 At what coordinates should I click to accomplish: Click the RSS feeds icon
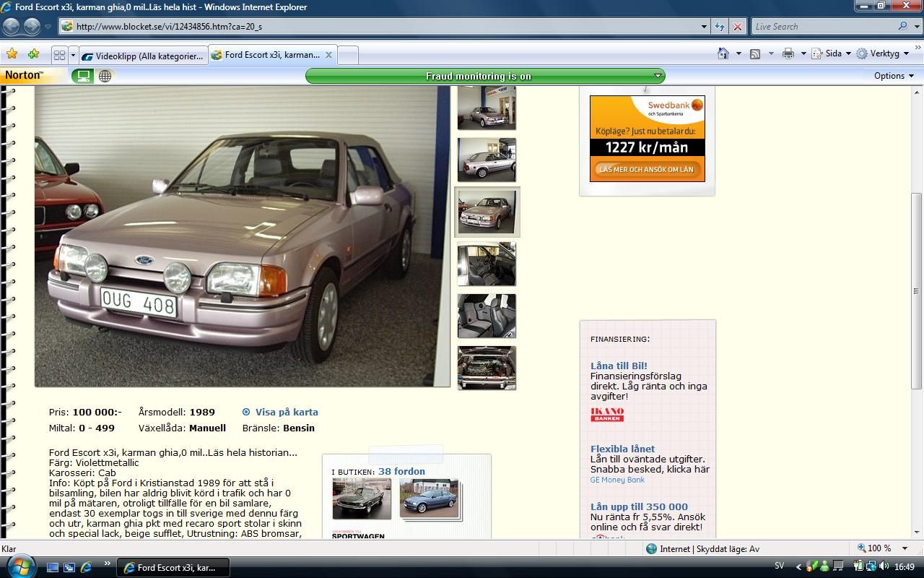coord(755,53)
